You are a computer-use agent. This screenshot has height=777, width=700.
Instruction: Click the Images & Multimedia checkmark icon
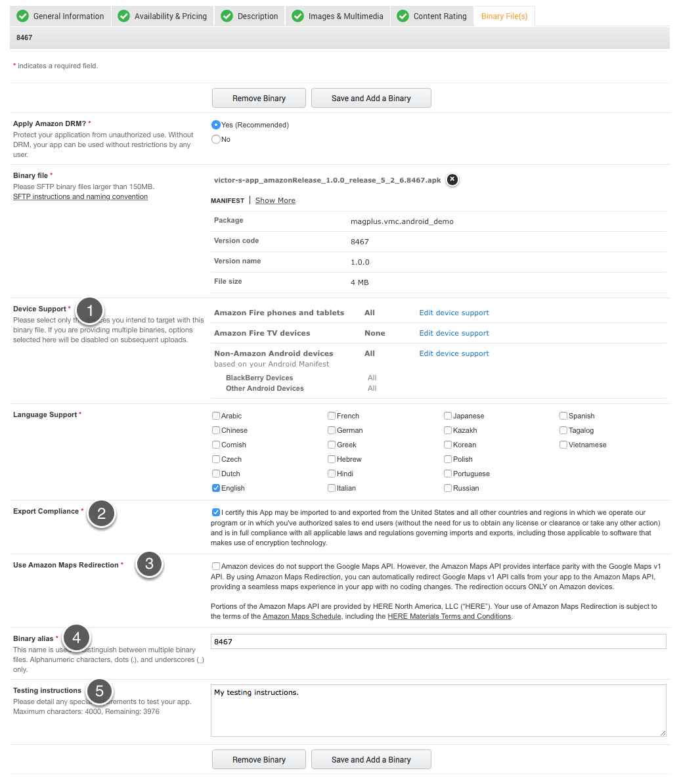coord(297,16)
